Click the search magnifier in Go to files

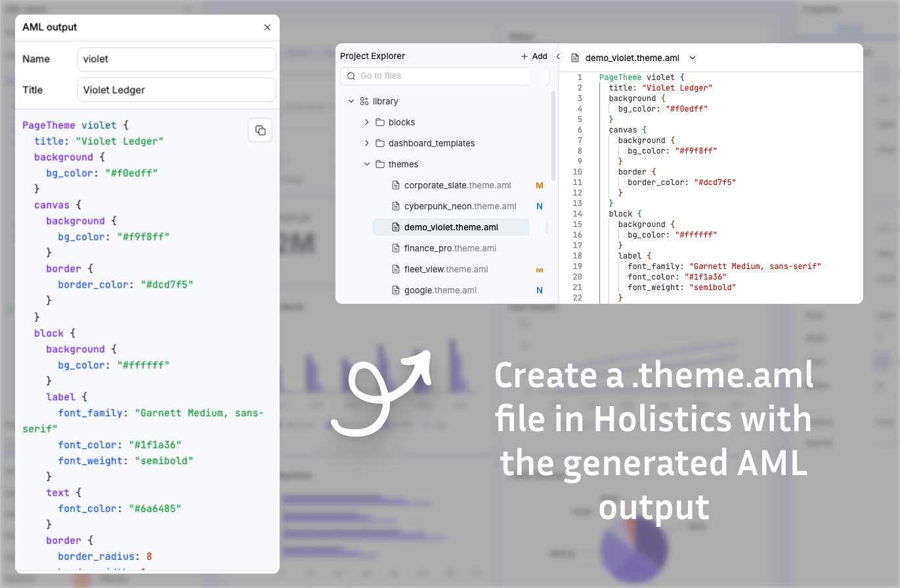pyautogui.click(x=351, y=76)
